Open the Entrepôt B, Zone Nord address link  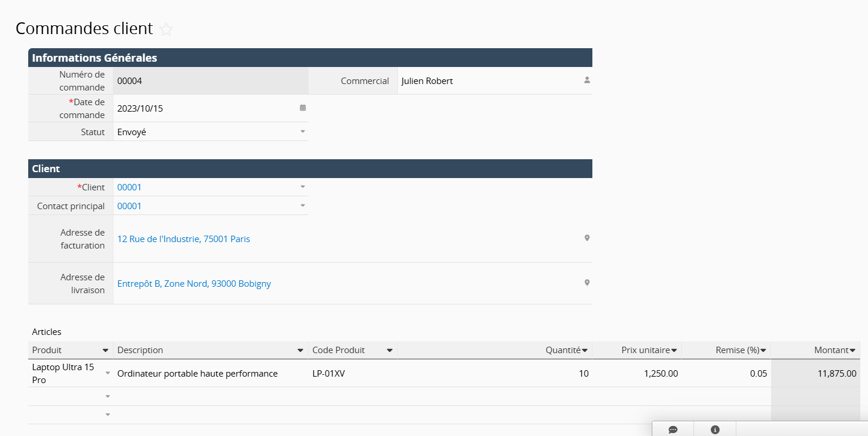(x=194, y=284)
